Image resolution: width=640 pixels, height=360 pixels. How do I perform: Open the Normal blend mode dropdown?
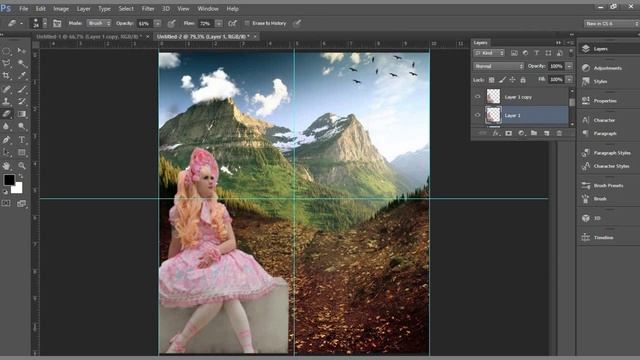pos(498,66)
